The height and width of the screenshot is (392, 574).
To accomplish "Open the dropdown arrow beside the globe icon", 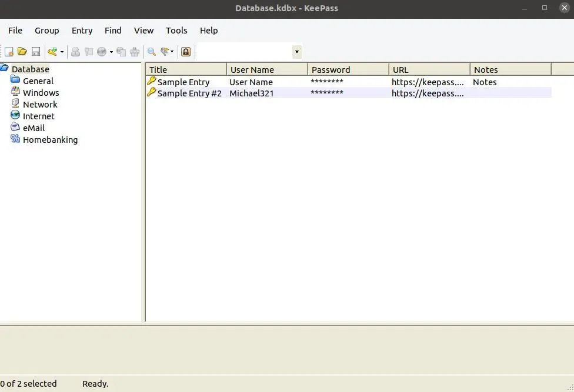I will click(111, 52).
